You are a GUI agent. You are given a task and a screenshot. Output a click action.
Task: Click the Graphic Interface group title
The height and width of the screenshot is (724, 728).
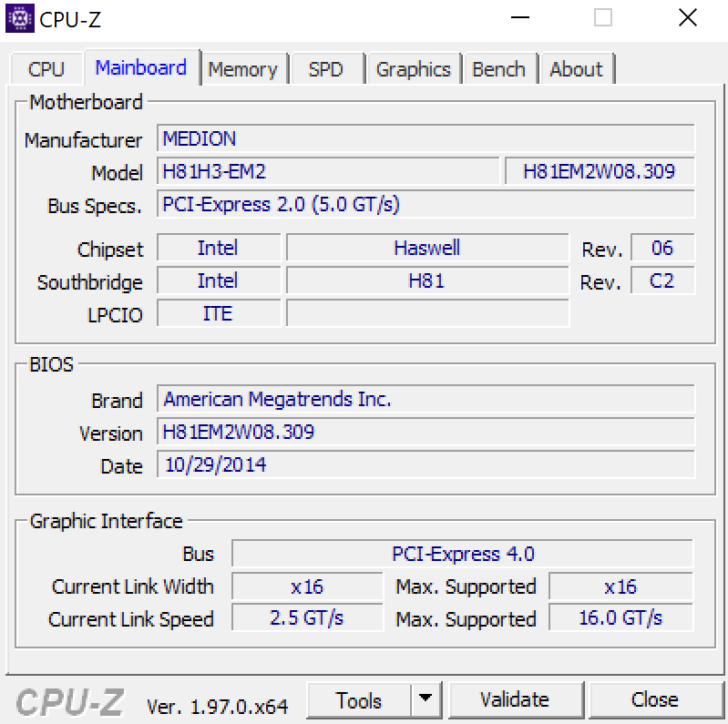[x=107, y=521]
